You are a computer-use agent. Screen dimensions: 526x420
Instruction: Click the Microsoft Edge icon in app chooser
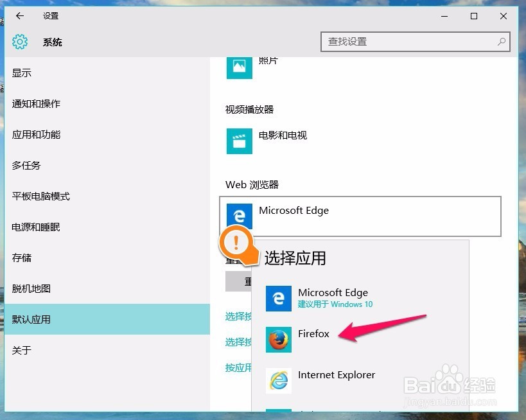tap(279, 299)
